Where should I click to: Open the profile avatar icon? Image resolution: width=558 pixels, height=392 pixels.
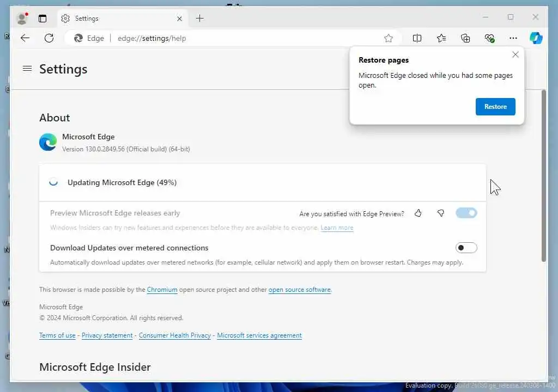[x=22, y=18]
